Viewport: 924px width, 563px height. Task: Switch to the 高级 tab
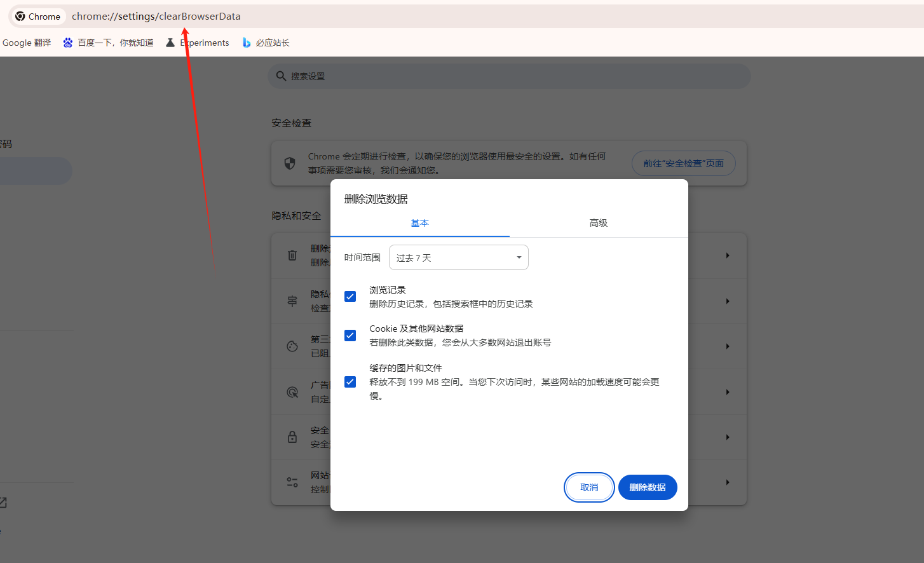[x=599, y=223]
